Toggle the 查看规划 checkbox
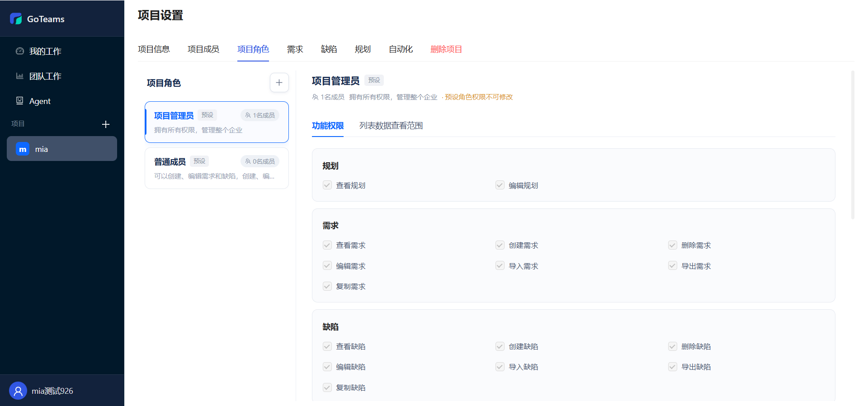868x406 pixels. [x=327, y=185]
